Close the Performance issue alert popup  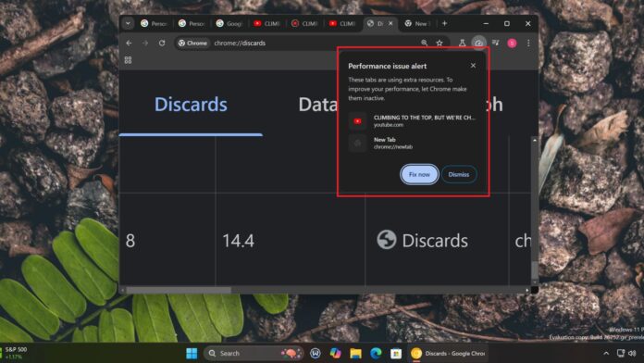pyautogui.click(x=473, y=66)
